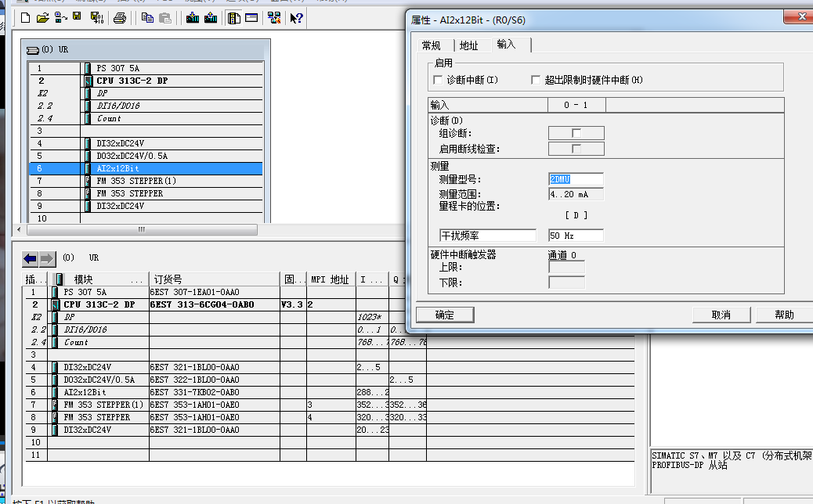Click the 取消 button
Screen dimensions: 813x504
click(x=721, y=315)
